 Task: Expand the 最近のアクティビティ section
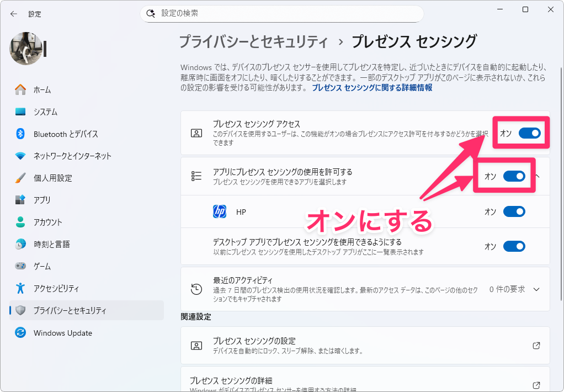[x=536, y=289]
